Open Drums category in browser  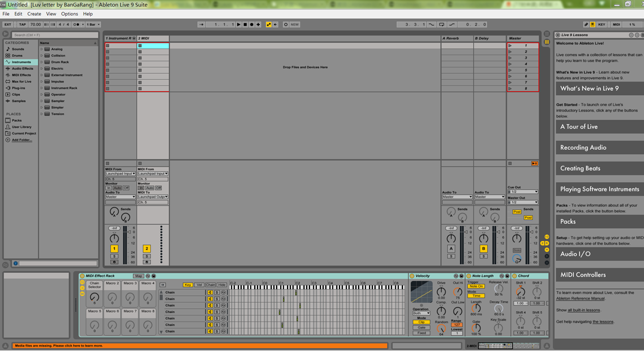tap(17, 55)
